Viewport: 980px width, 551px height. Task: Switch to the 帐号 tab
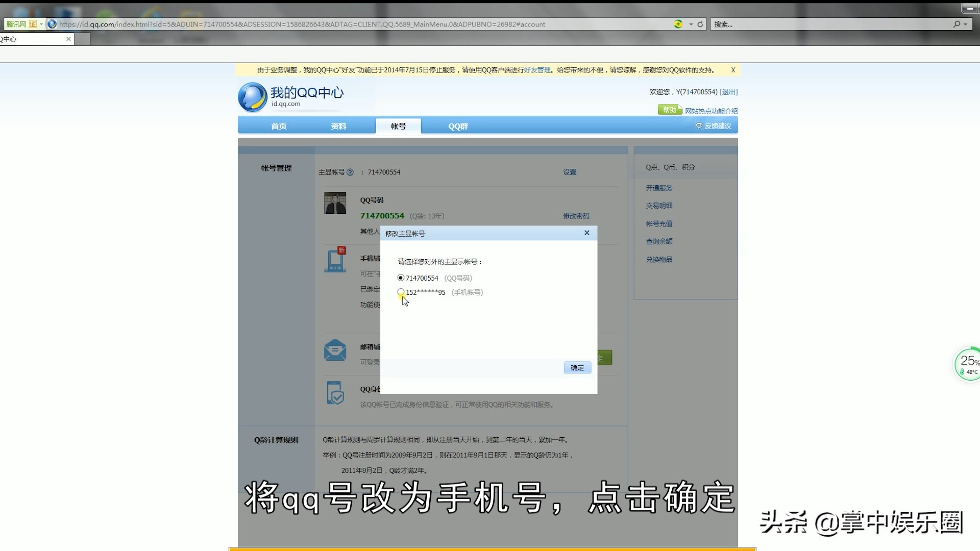coord(398,126)
